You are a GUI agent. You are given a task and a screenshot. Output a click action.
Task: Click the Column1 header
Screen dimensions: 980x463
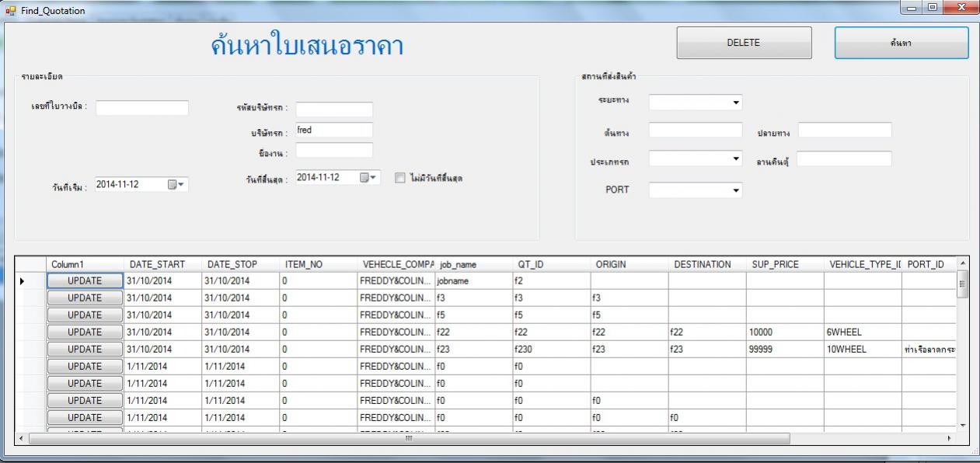(85, 264)
